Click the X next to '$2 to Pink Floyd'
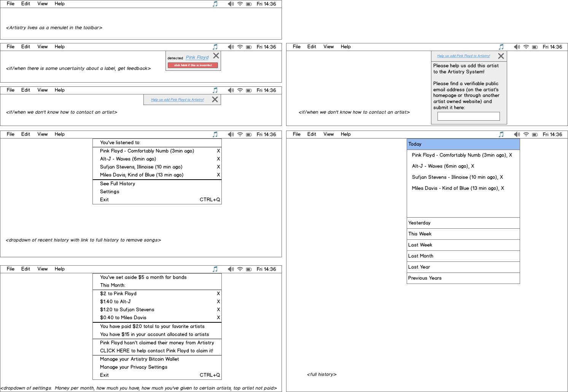This screenshot has height=392, width=568. click(218, 294)
